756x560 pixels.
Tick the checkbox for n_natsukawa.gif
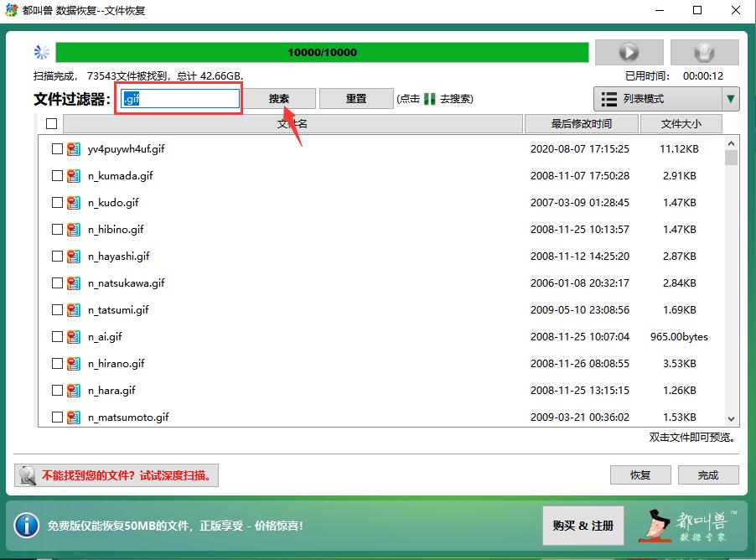pos(57,283)
